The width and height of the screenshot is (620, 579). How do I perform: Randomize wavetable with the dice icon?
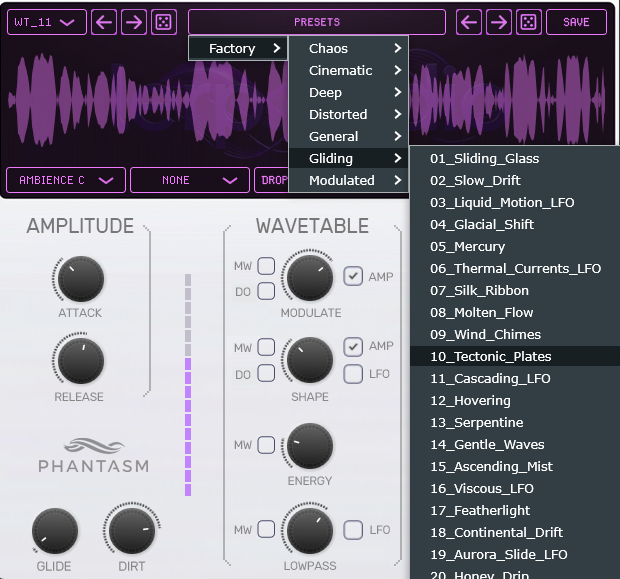(x=164, y=22)
